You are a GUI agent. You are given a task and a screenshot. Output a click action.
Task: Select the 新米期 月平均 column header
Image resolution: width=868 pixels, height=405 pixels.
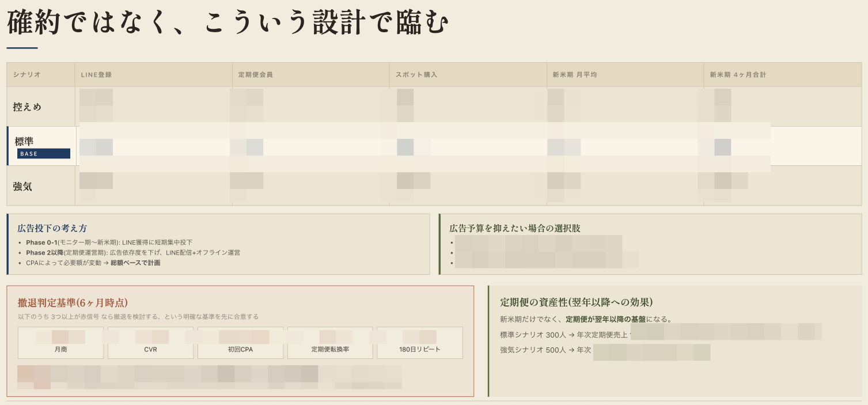(625, 75)
